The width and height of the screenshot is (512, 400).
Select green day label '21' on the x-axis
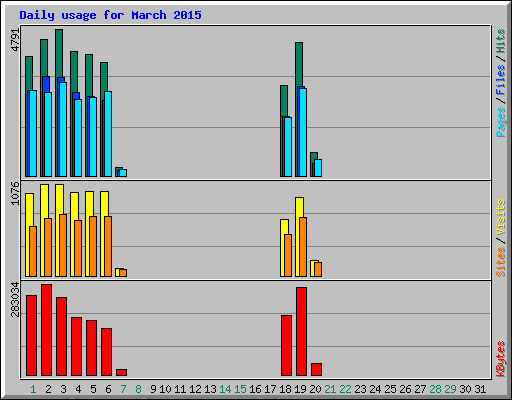[x=330, y=389]
